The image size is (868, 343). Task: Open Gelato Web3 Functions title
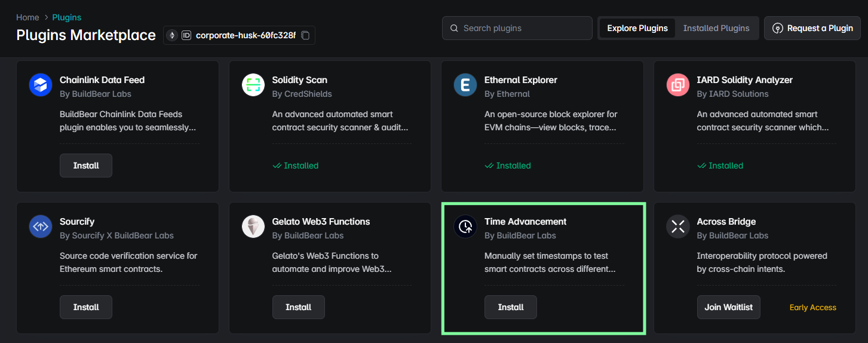pos(321,221)
